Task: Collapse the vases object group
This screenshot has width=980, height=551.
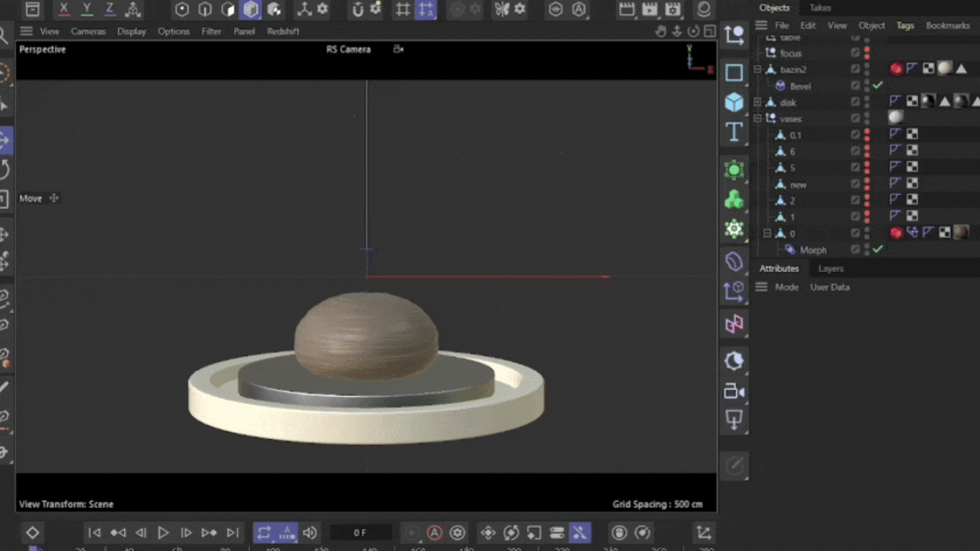Action: (x=758, y=118)
